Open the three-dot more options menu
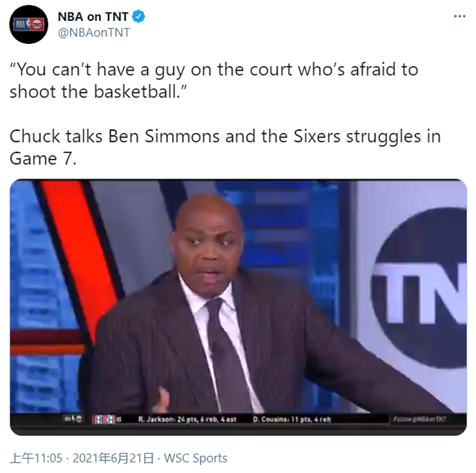The height and width of the screenshot is (473, 476). 460,16
